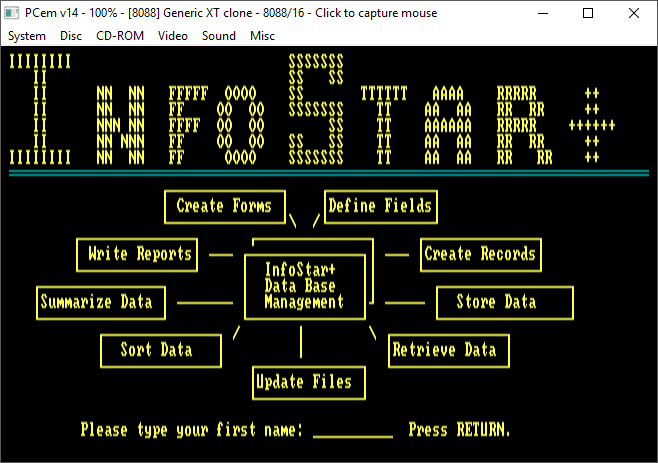The image size is (658, 463).
Task: Click 'Please type your first name:' text
Action: (x=191, y=430)
